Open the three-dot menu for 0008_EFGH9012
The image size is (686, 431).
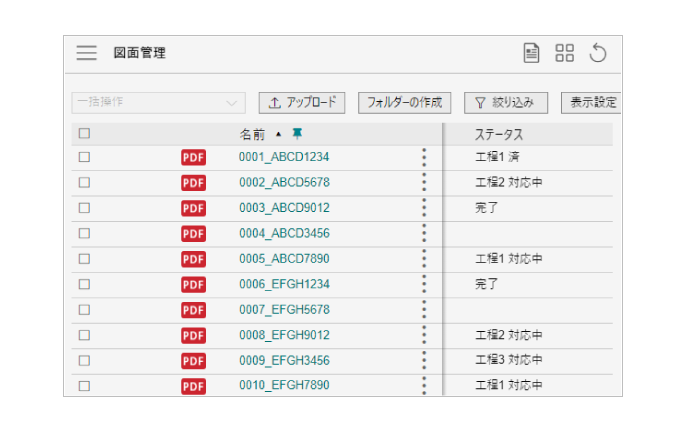424,335
